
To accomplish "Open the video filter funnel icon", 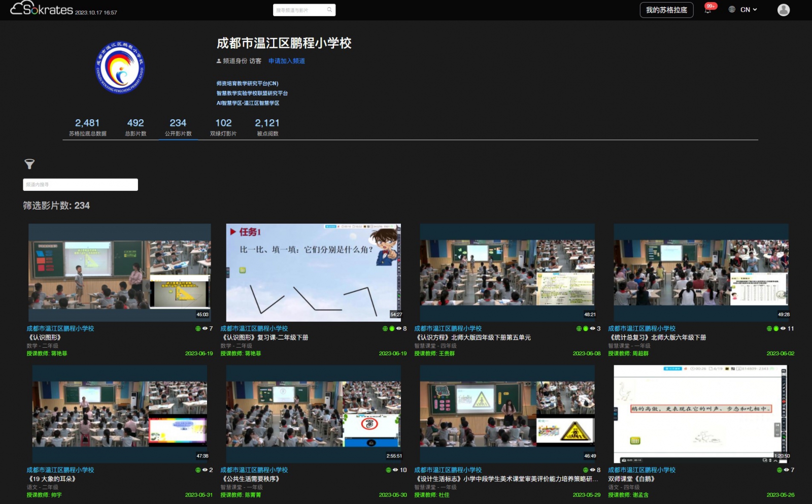I will [x=29, y=164].
